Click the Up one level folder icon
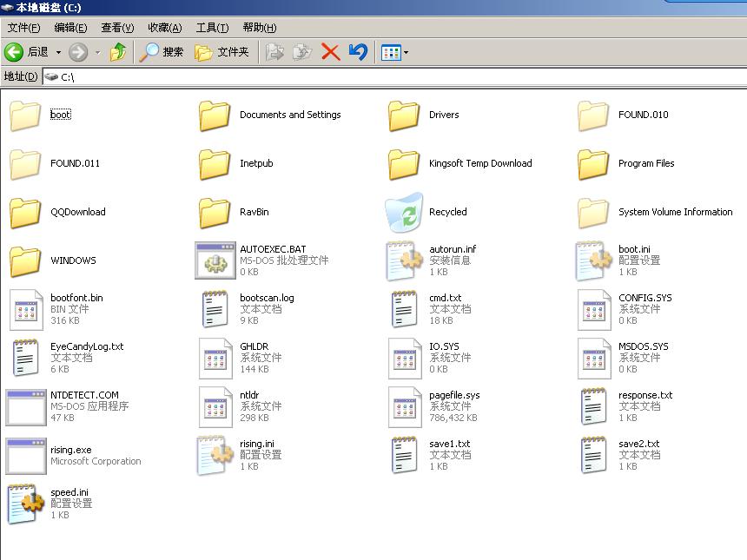This screenshot has height=560, width=747. tap(118, 52)
